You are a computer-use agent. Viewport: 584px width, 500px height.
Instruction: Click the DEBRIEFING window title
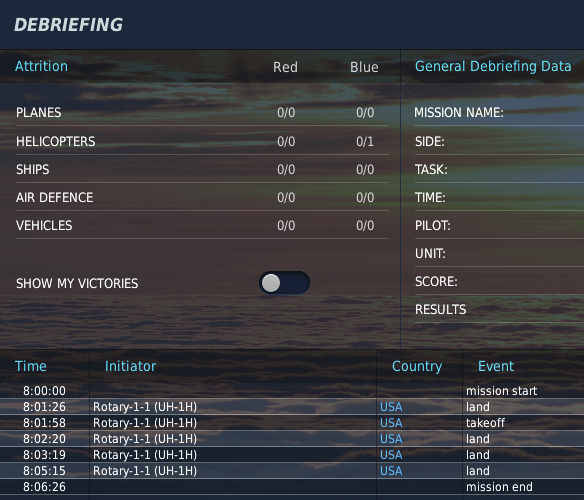(x=69, y=25)
